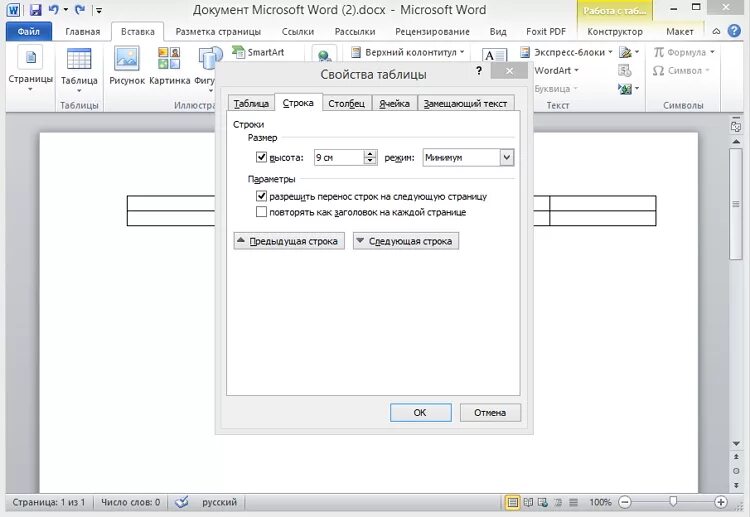Switch to Разметка страницы ribbon tab
This screenshot has height=517, width=750.
(x=218, y=32)
